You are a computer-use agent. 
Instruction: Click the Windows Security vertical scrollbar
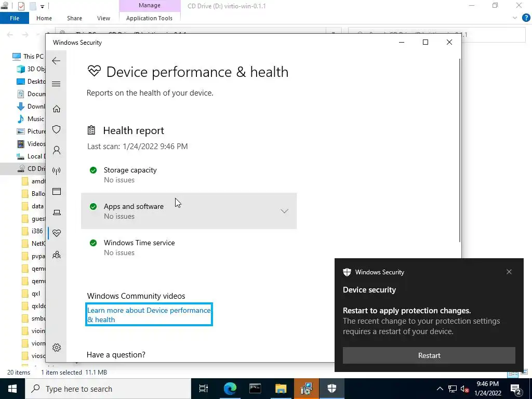click(459, 150)
